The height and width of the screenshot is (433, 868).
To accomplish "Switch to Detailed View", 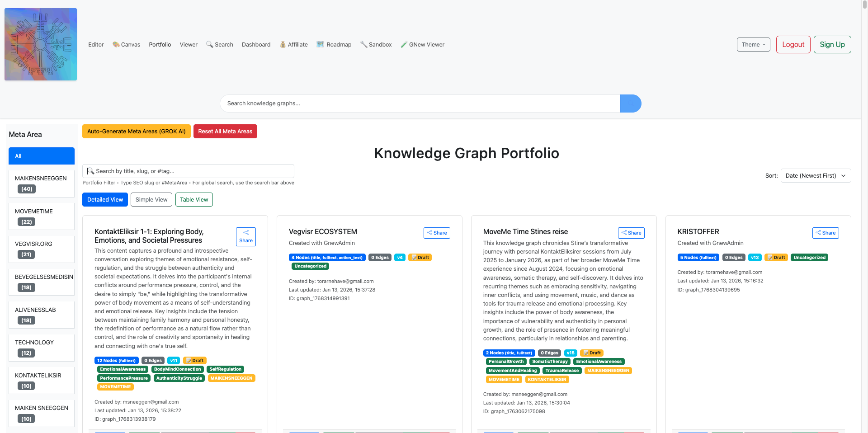I will pos(105,199).
